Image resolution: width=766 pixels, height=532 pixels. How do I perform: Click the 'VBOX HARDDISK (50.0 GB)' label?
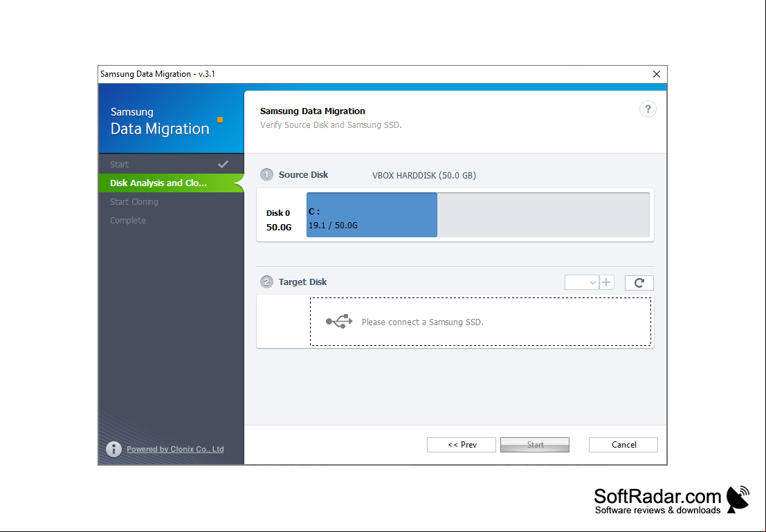pyautogui.click(x=424, y=176)
